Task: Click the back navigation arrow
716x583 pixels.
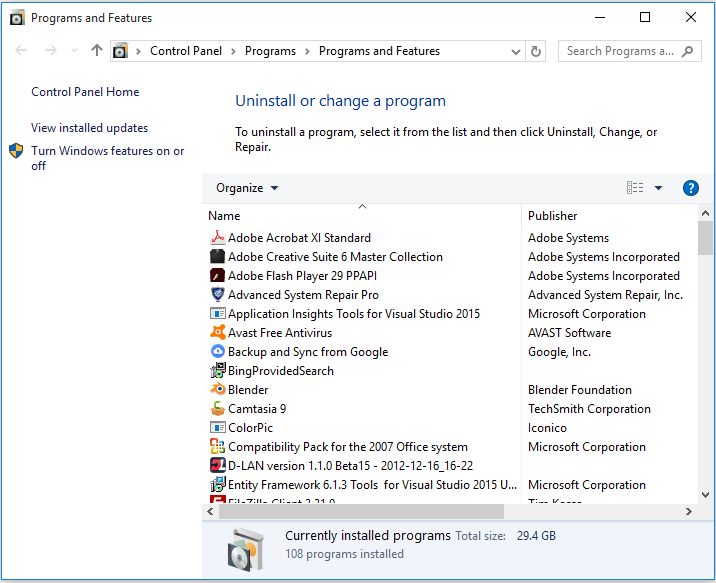Action: click(x=21, y=50)
